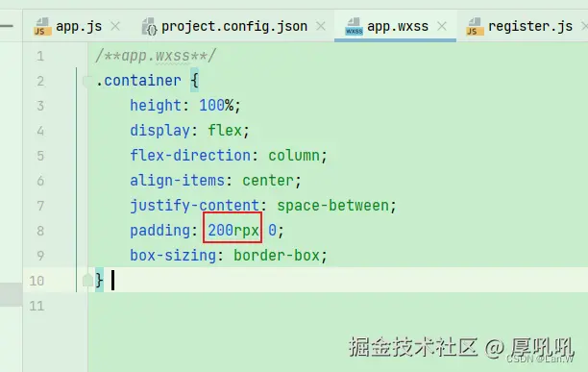Click the /**app.wxss**/ comment text
This screenshot has height=372, width=588.
click(156, 56)
